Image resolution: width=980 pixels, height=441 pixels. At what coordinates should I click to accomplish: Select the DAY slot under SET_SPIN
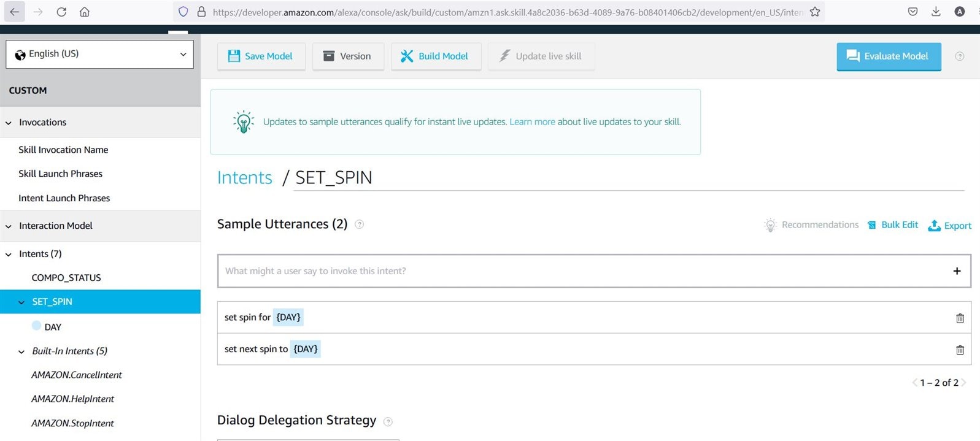tap(53, 327)
